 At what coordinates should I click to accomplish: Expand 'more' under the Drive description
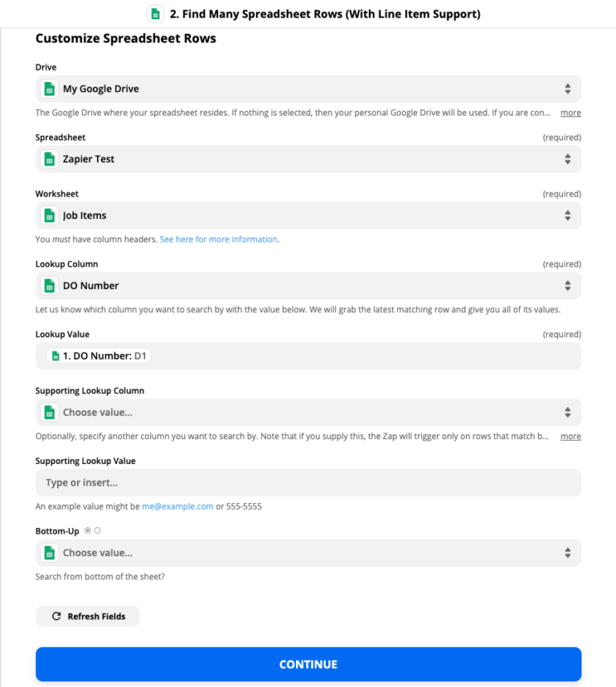coord(570,112)
